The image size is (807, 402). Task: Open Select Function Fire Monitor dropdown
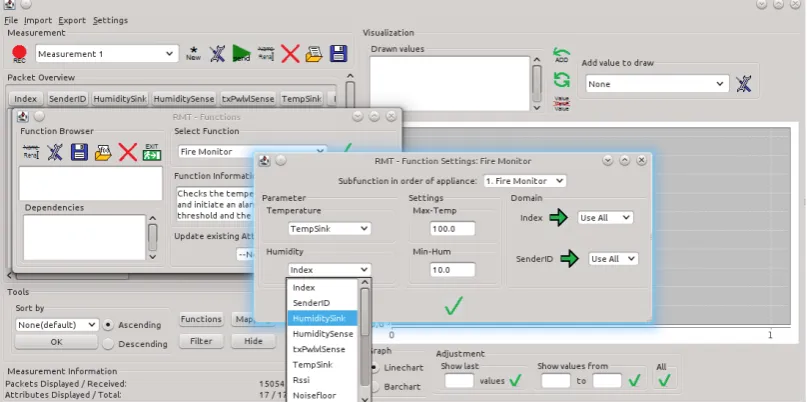pos(253,151)
